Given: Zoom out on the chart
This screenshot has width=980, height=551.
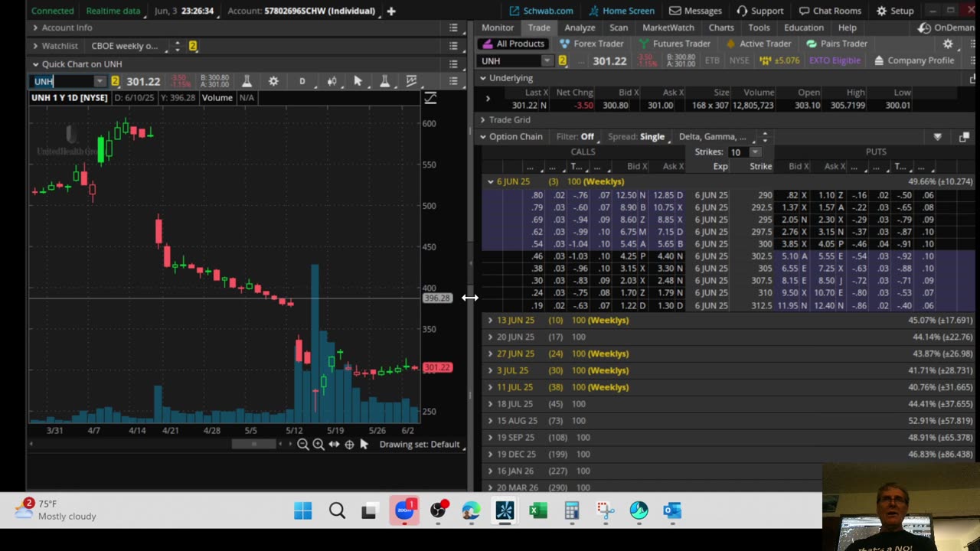Looking at the screenshot, I should tap(303, 444).
